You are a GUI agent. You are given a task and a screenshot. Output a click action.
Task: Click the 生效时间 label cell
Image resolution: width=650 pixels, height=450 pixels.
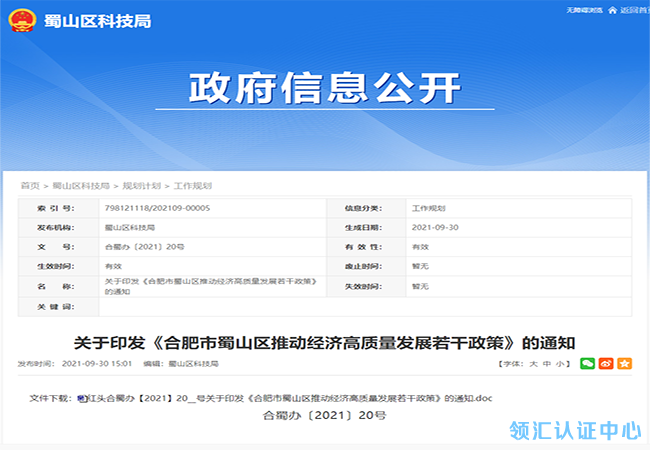click(58, 266)
